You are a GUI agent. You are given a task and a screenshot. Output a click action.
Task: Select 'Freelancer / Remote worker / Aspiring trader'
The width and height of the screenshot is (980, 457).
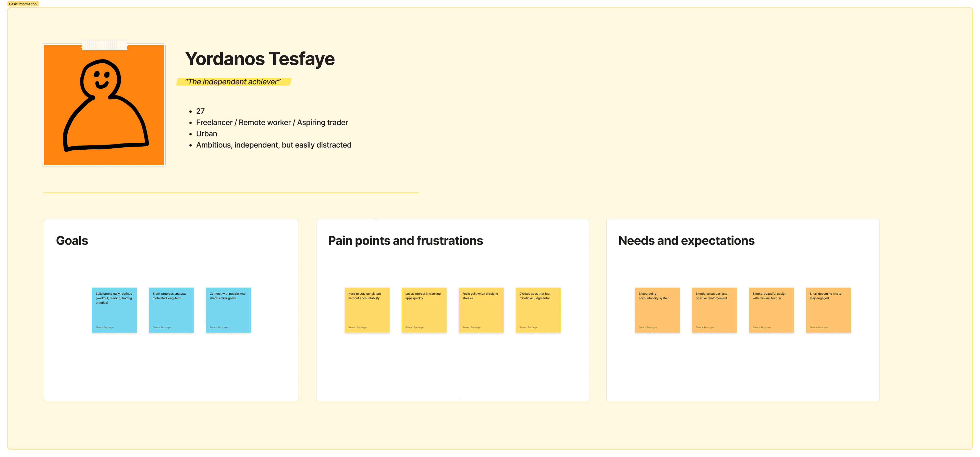click(272, 123)
